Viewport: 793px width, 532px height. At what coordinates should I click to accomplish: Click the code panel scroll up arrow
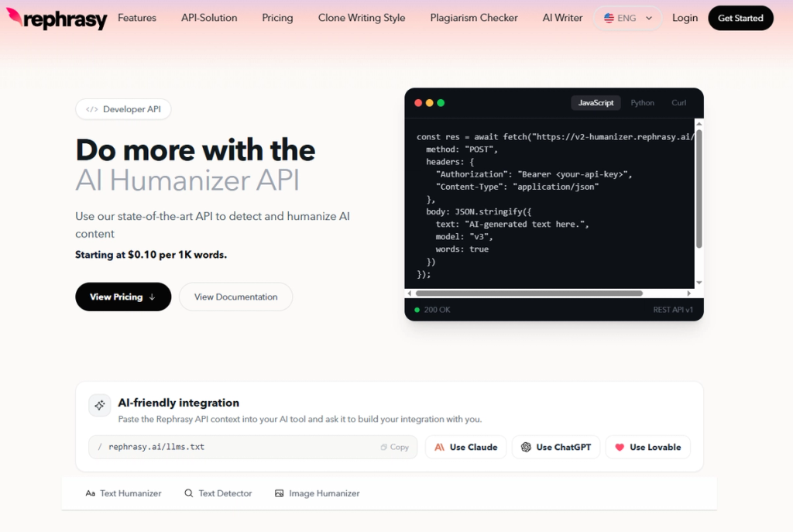[699, 123]
